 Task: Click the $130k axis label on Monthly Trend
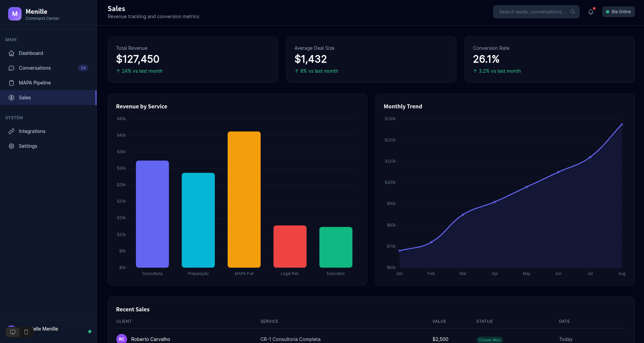pos(390,119)
